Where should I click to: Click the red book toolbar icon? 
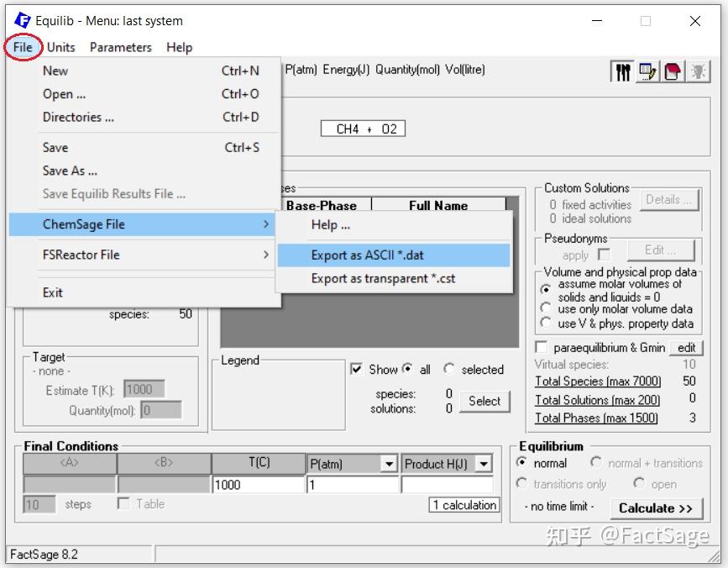click(673, 72)
